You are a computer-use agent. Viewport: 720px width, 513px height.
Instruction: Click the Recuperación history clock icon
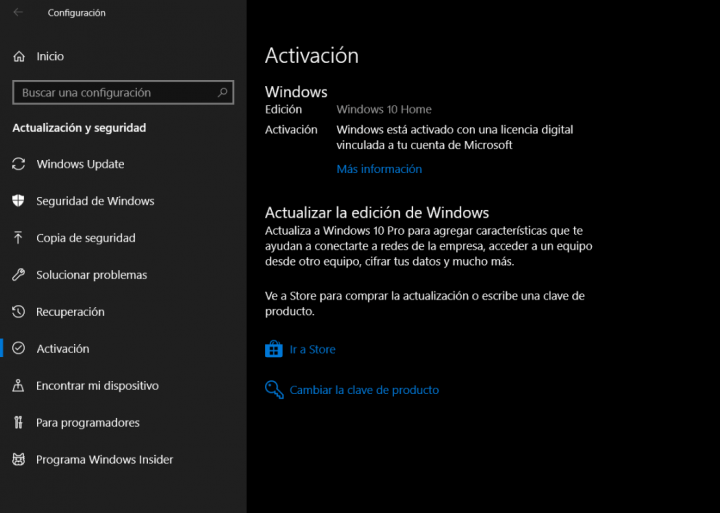tap(18, 311)
